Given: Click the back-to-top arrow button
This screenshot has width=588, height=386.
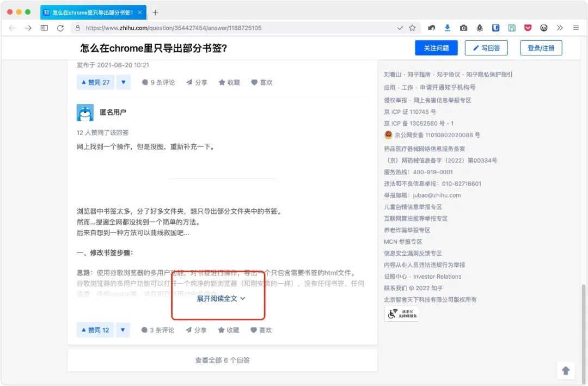Looking at the screenshot, I should coord(566,371).
